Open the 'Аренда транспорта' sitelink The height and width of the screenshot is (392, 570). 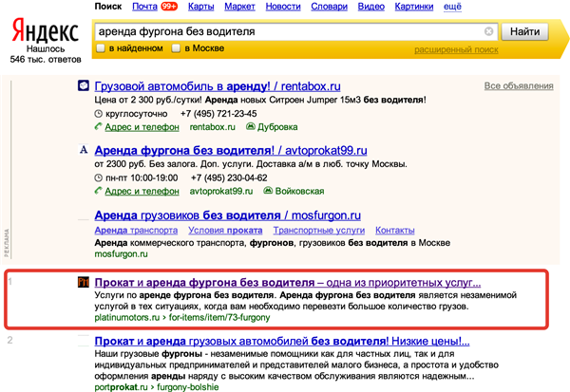[136, 231]
